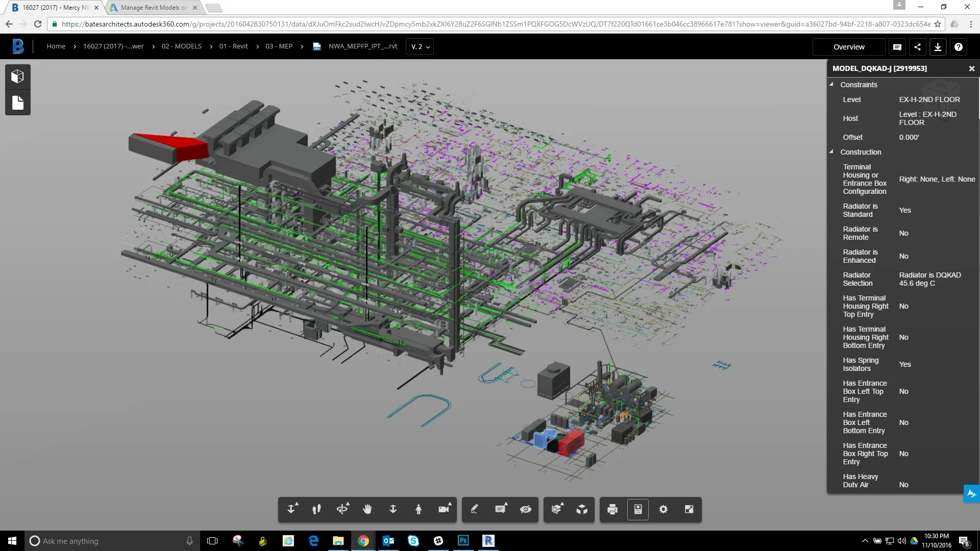The image size is (980, 551).
Task: Open Task View in taskbar
Action: [212, 541]
